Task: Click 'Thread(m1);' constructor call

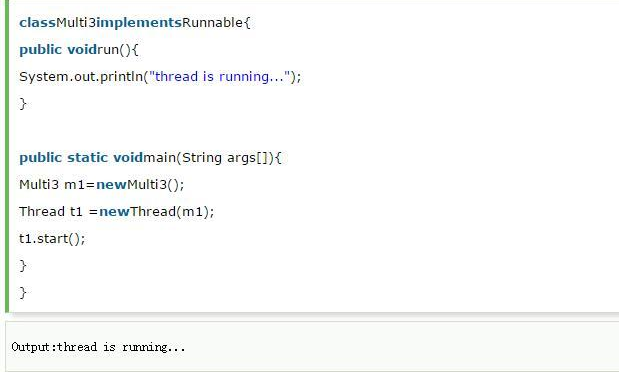Action: pos(172,212)
